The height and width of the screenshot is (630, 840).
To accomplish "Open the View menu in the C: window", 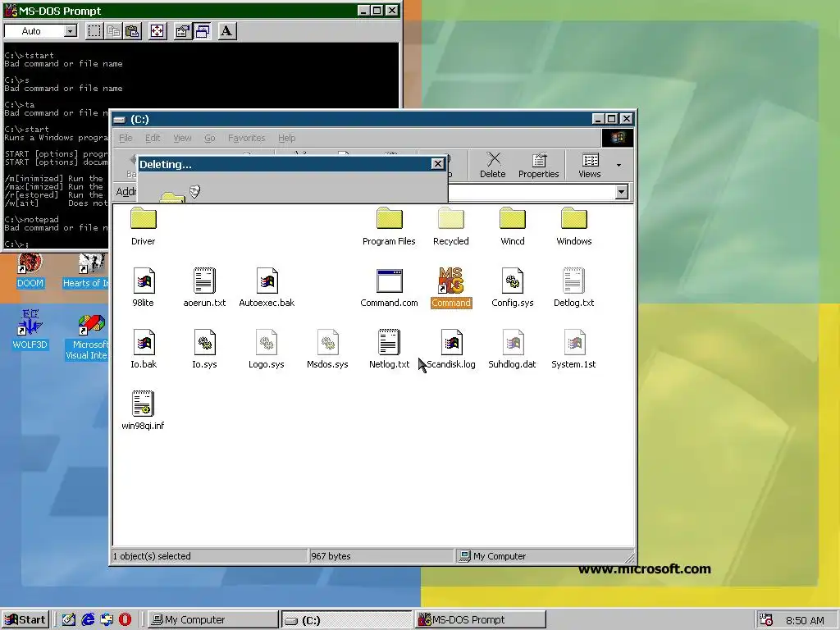I will 182,138.
